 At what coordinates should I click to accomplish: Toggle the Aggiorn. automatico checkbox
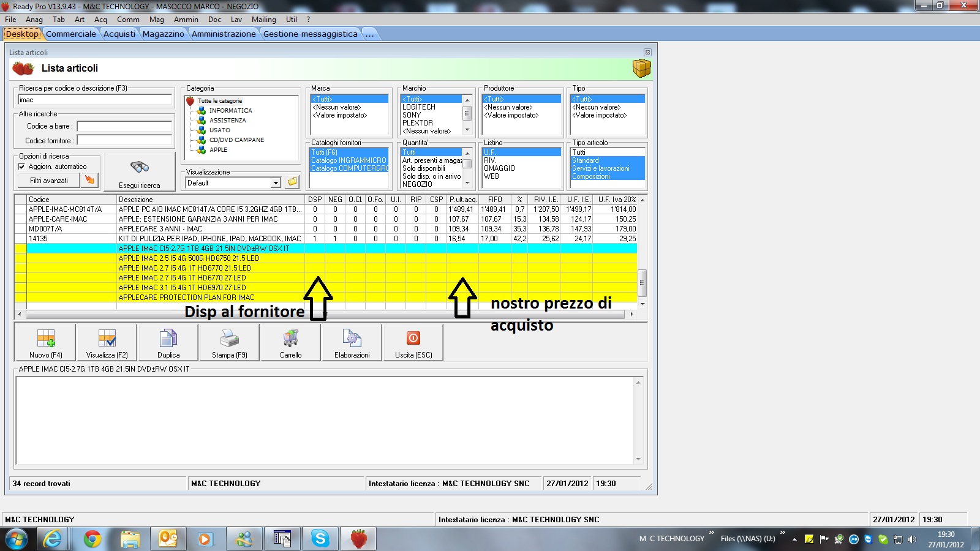click(x=21, y=167)
